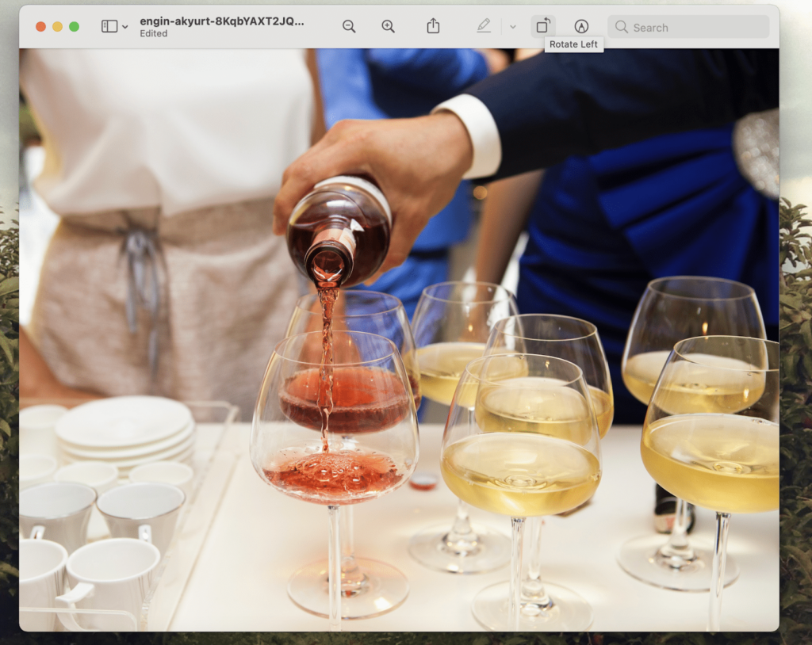Viewport: 812px width, 645px height.
Task: Show the Markup toolbar
Action: [x=581, y=26]
